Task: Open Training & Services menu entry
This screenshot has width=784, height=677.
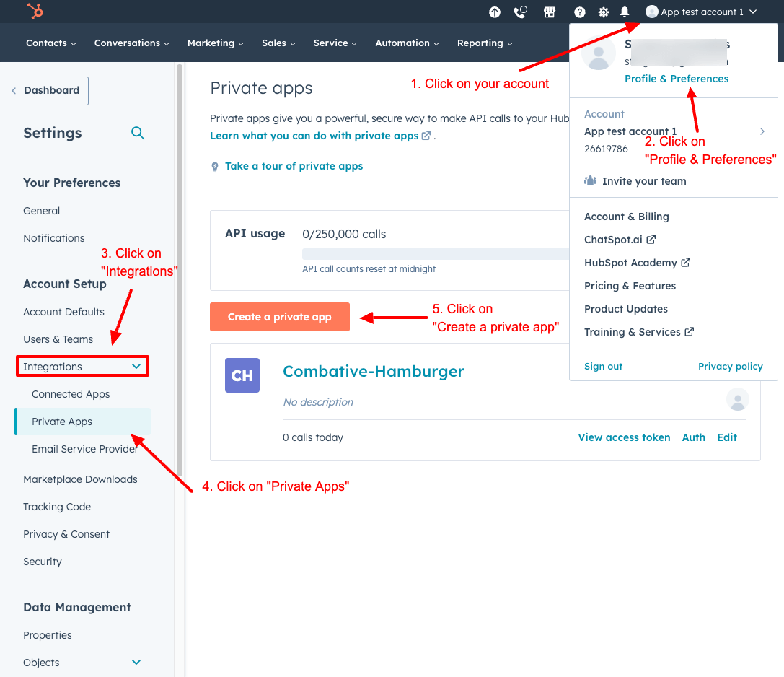Action: tap(632, 332)
